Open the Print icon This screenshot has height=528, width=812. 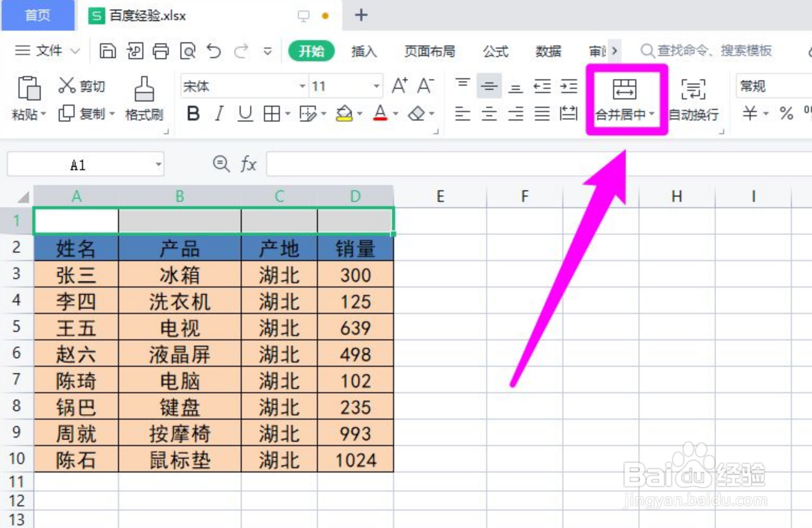(161, 51)
